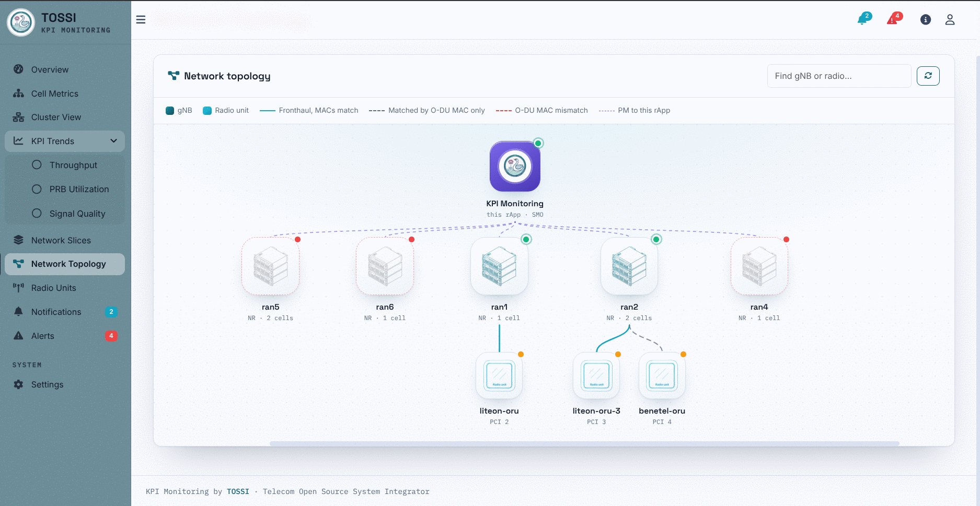Viewport: 980px width, 506px height.
Task: Open the red alerts triangle icon
Action: point(893,20)
